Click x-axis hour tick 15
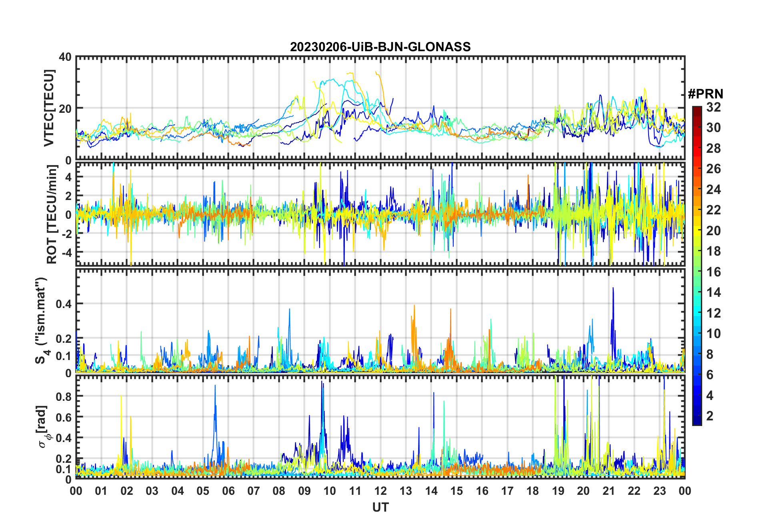Image resolution: width=761 pixels, height=532 pixels. click(457, 491)
